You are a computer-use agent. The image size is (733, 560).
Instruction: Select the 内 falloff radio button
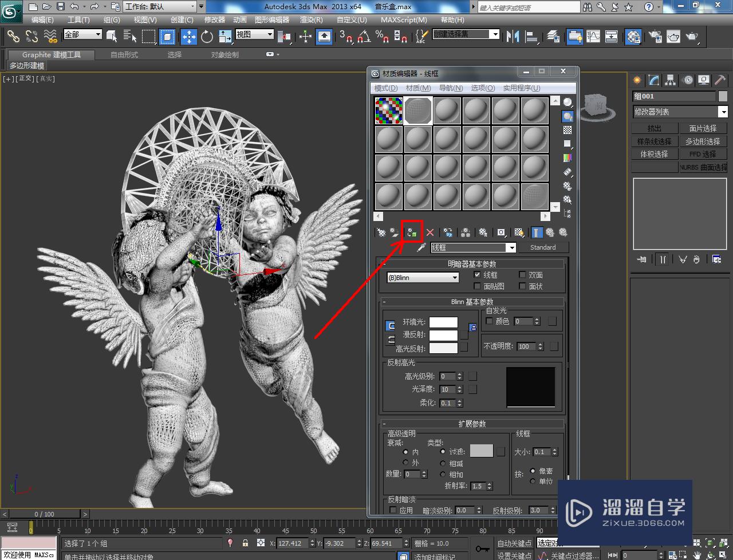405,452
